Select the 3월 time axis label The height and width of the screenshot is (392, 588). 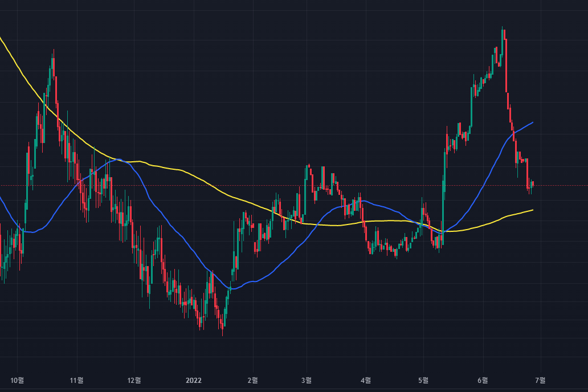coord(307,381)
